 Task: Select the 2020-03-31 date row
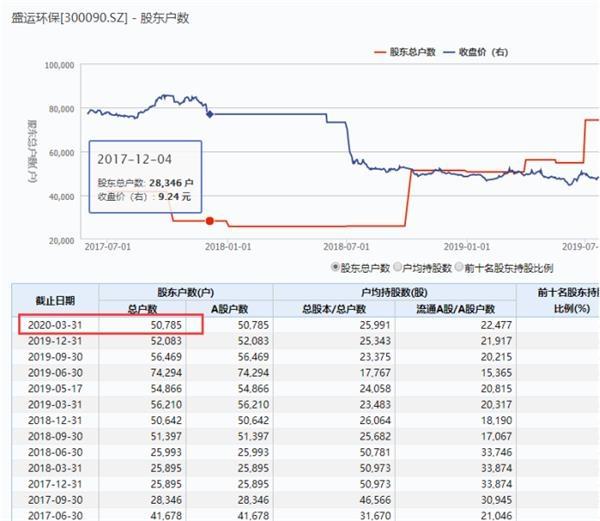pyautogui.click(x=54, y=325)
